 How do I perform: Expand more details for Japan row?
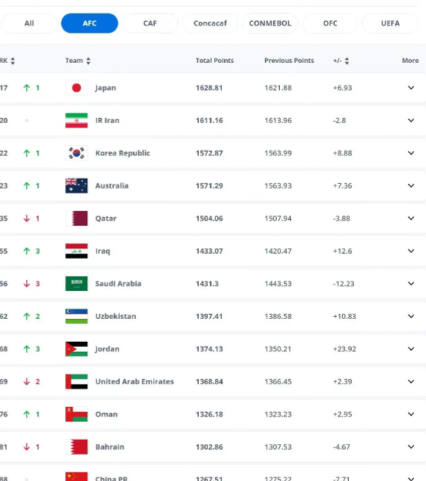coord(411,88)
